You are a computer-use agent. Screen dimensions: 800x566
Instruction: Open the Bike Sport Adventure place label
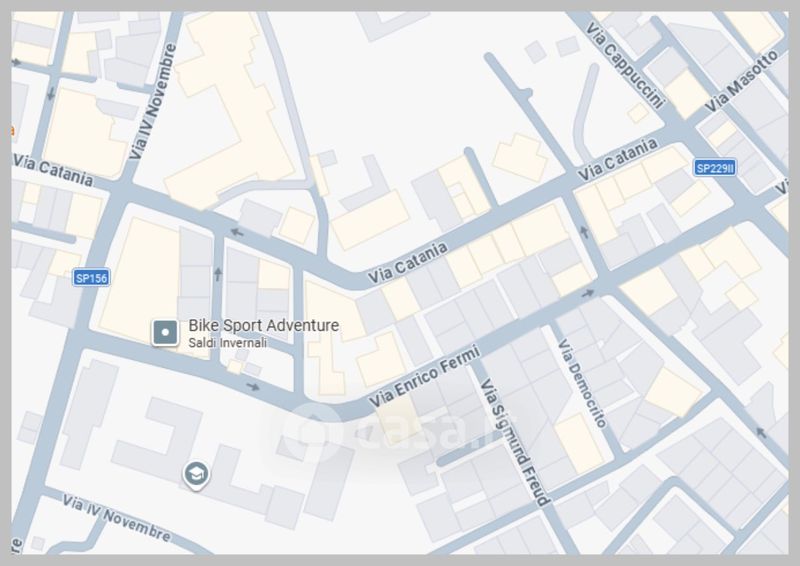point(263,325)
